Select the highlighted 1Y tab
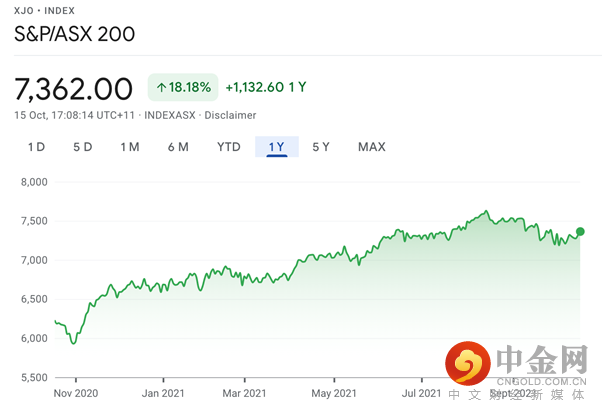602x413 pixels. pyautogui.click(x=277, y=148)
